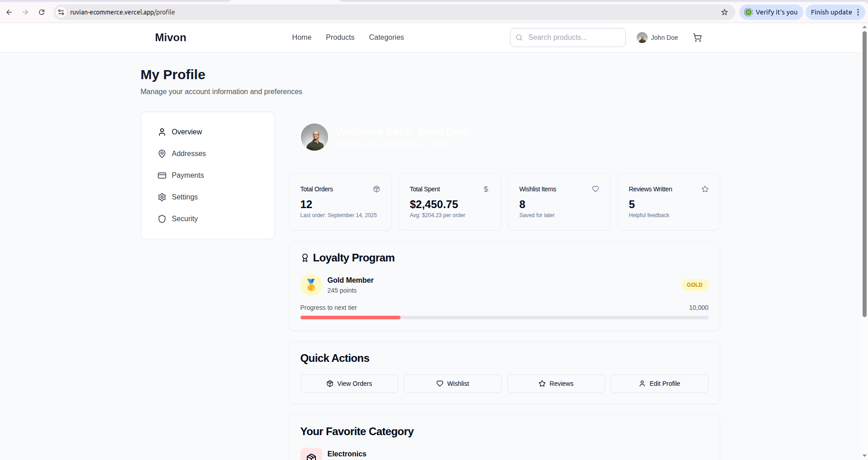Click the Security shield icon
The image size is (868, 460).
click(x=162, y=219)
